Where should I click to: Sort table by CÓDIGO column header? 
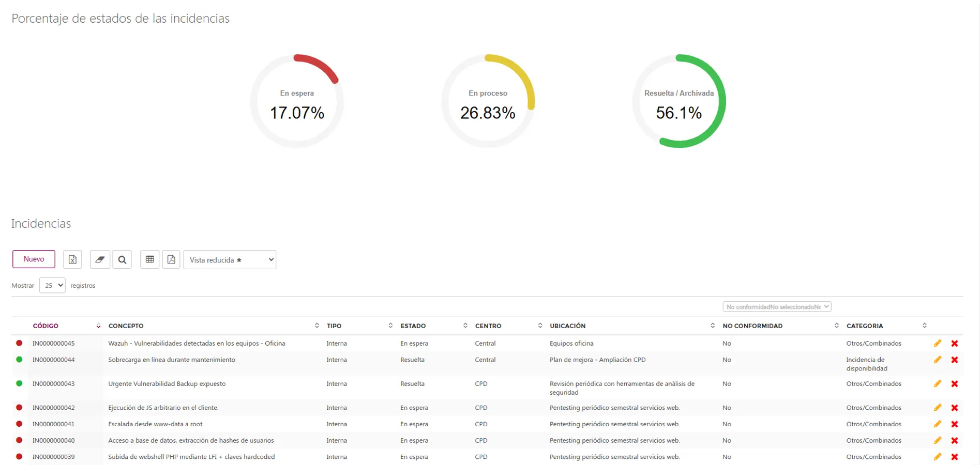[46, 326]
